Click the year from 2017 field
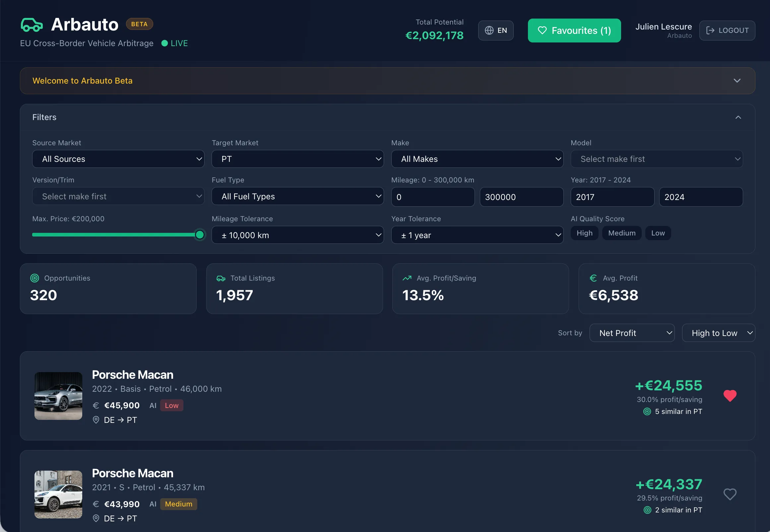Viewport: 770px width, 532px height. (x=612, y=197)
